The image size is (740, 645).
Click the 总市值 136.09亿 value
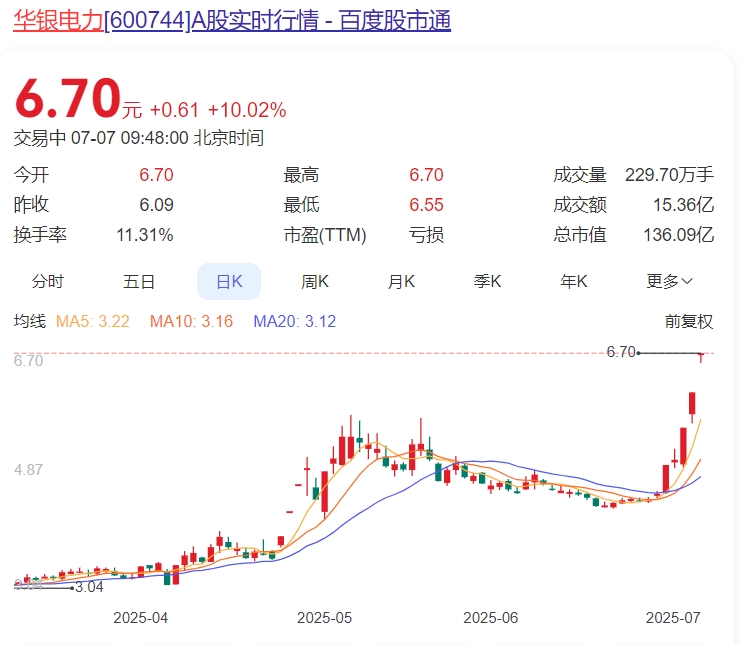pos(678,235)
